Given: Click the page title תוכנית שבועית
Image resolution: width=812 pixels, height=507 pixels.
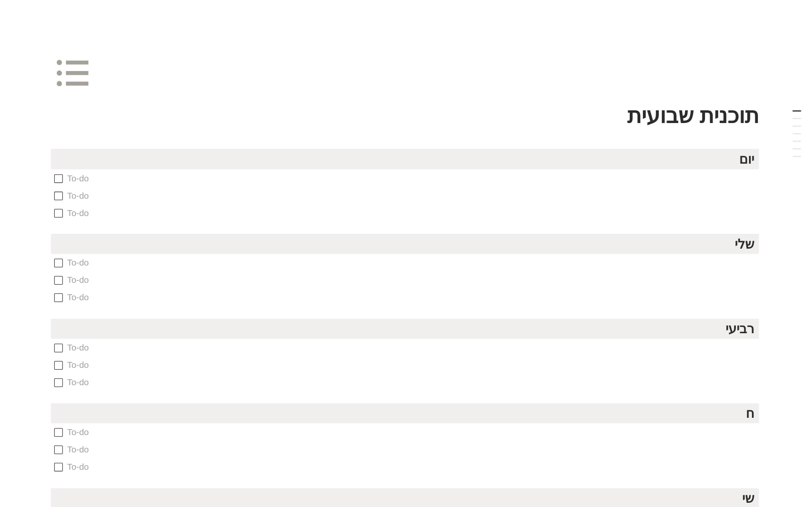Looking at the screenshot, I should click(692, 116).
